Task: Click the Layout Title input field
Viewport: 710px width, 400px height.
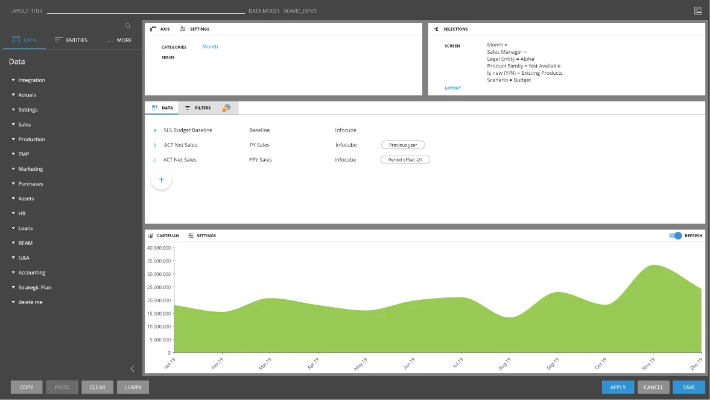Action: 140,10
